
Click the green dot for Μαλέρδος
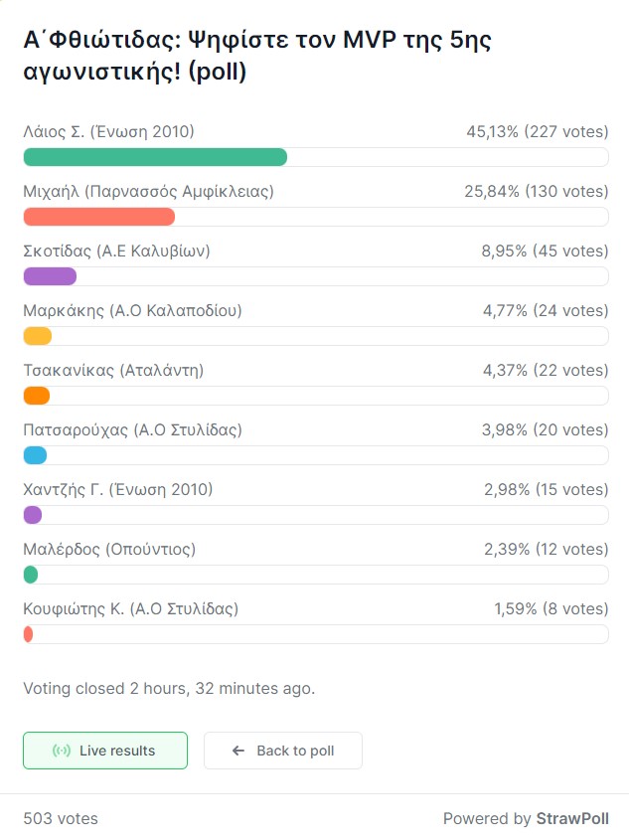point(31,575)
